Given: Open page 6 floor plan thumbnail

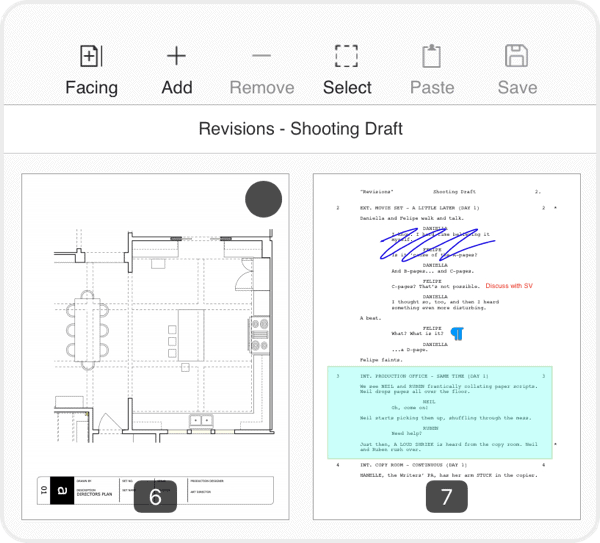Looking at the screenshot, I should [155, 347].
